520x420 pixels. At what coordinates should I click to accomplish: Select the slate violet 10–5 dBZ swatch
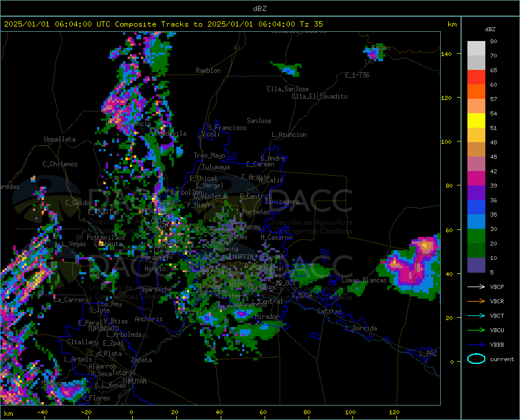click(x=476, y=266)
